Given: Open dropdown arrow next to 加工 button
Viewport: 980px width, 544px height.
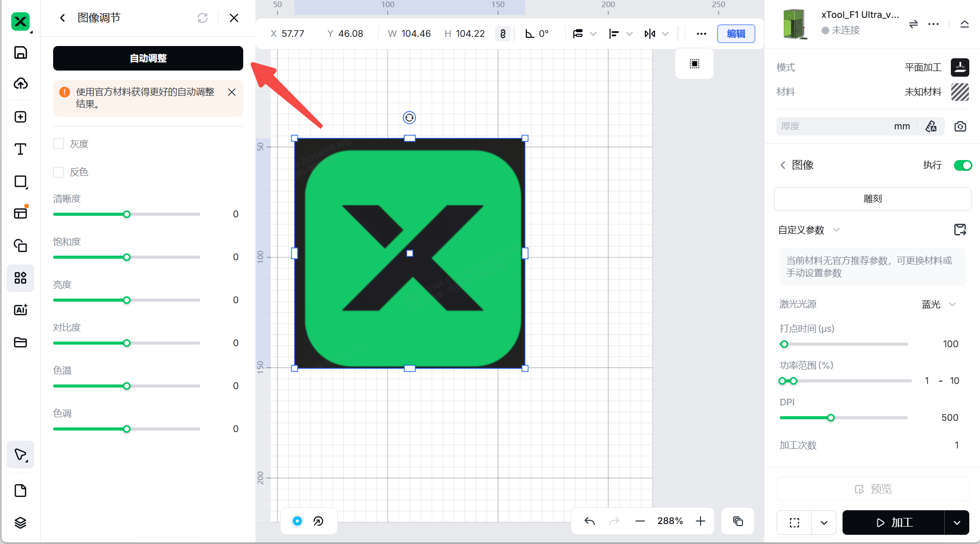Looking at the screenshot, I should pos(956,523).
